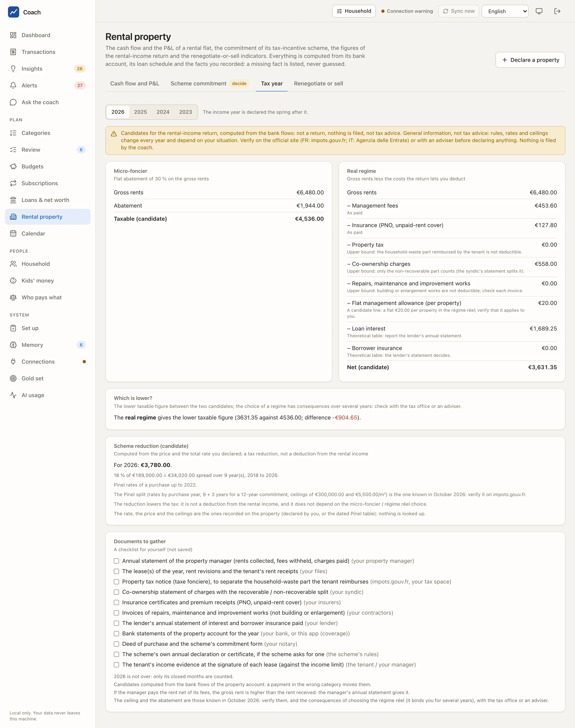Click the Kids' money smiley icon

13,281
